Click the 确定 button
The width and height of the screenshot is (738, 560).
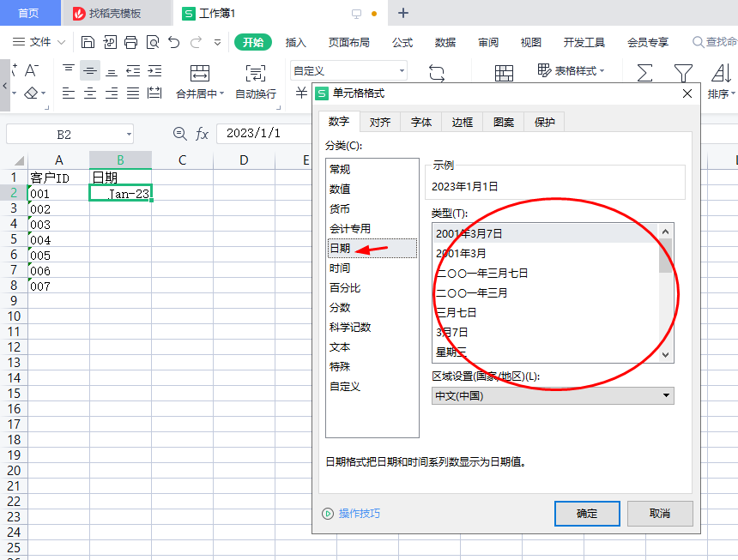(x=587, y=514)
